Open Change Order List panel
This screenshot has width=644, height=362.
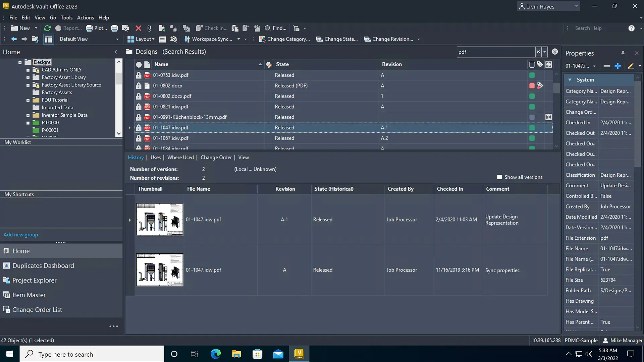point(37,310)
